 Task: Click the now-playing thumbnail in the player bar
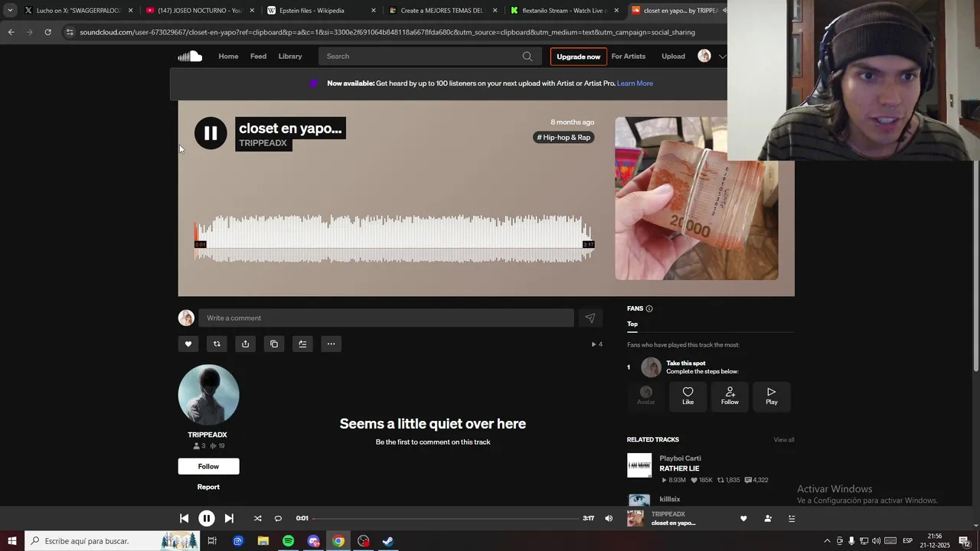click(635, 518)
